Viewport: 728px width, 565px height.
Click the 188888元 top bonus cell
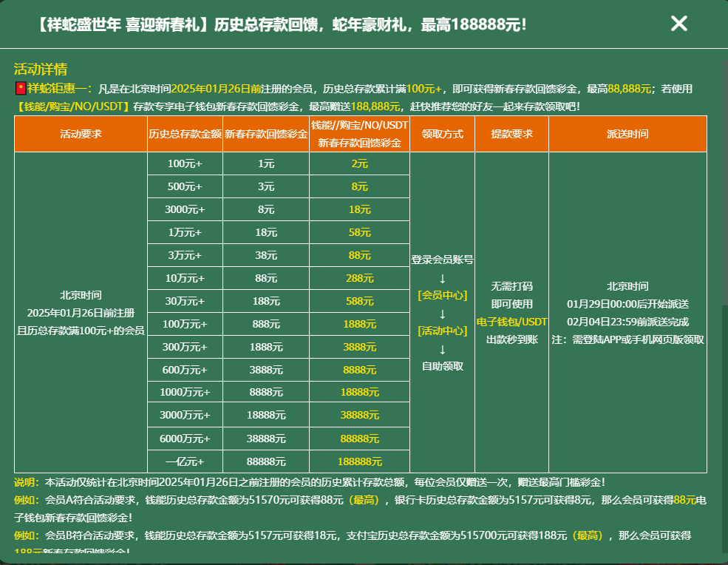coord(359,461)
